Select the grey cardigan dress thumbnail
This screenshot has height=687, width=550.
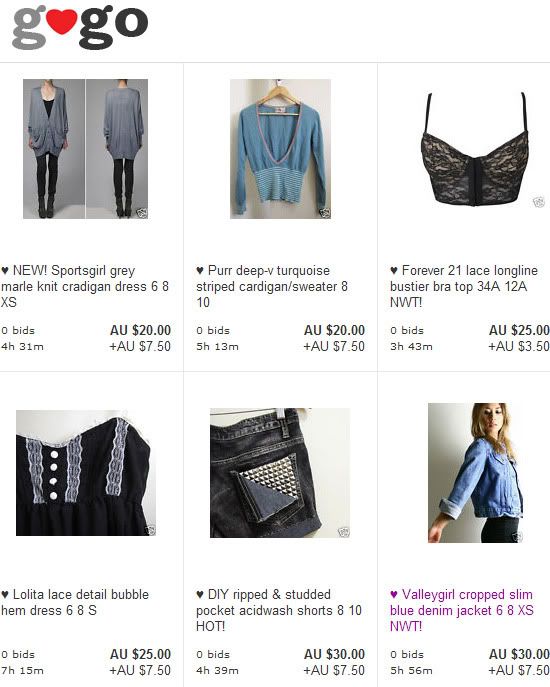[x=85, y=149]
